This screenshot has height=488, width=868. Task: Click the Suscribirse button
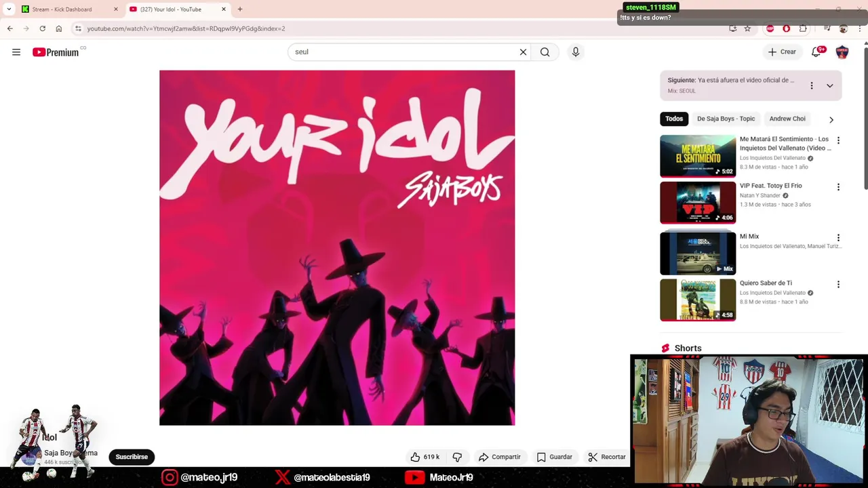132,457
